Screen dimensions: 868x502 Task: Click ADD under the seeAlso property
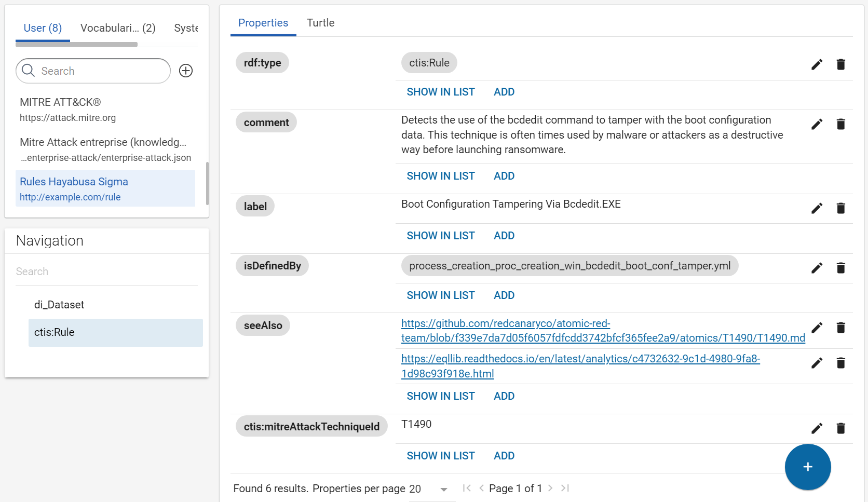pyautogui.click(x=504, y=396)
